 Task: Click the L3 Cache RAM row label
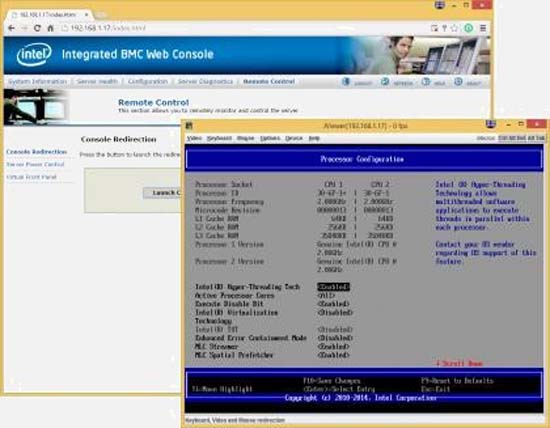[217, 236]
